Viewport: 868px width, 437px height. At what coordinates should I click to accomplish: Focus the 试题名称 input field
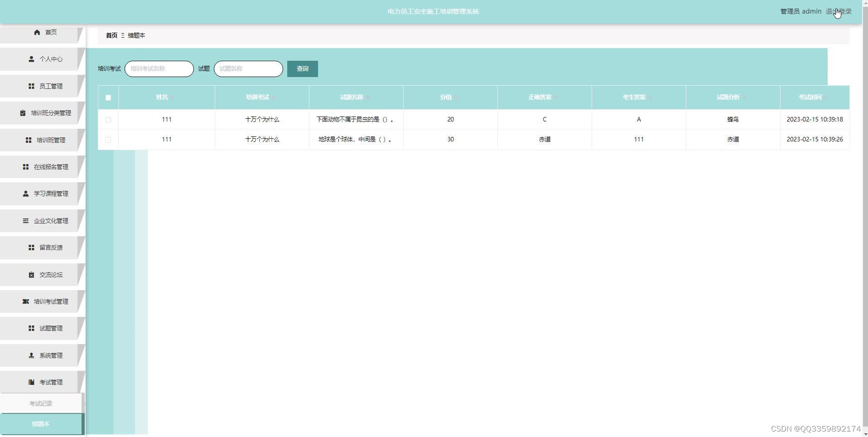point(248,69)
